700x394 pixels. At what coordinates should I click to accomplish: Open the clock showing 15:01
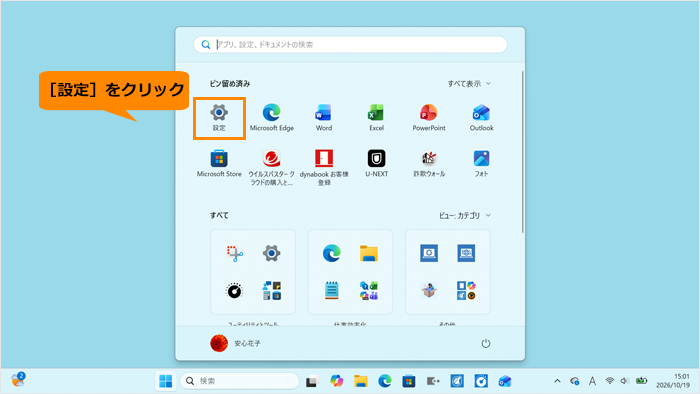click(673, 381)
